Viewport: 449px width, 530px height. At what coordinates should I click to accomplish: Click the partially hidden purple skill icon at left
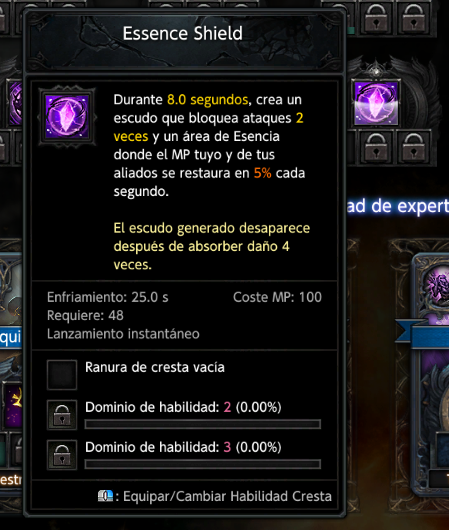15,103
